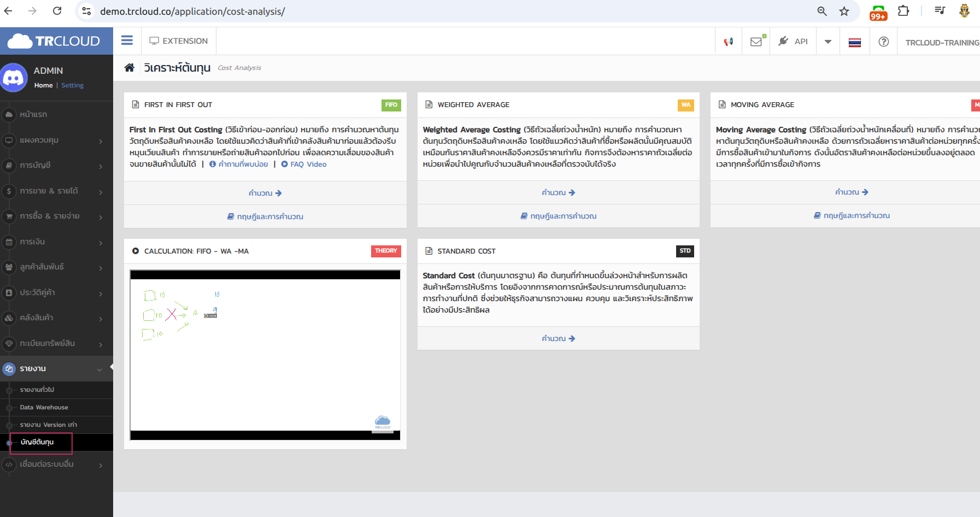Click คำนวณ under Standard Cost
The width and height of the screenshot is (980, 517).
pos(558,339)
